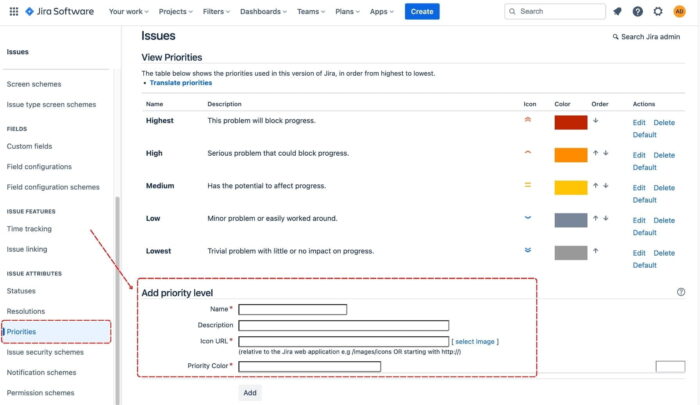Open help for Add priority level
The image size is (700, 405).
(x=681, y=292)
